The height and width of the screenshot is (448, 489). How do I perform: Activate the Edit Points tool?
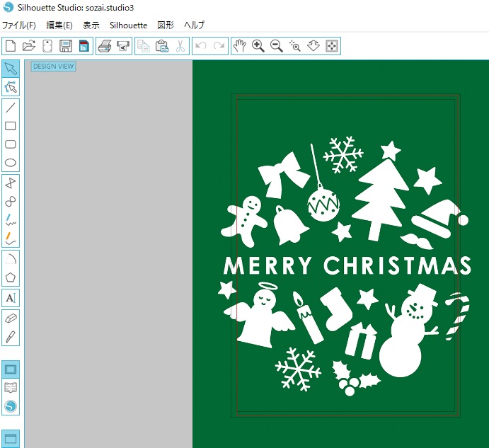pos(11,87)
